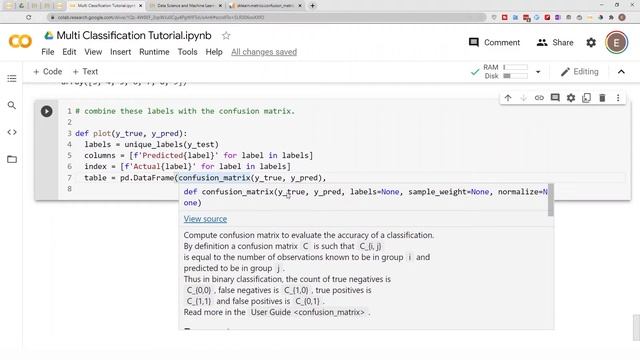The height and width of the screenshot is (360, 640).
Task: Open a new browser tab
Action: (313, 6)
